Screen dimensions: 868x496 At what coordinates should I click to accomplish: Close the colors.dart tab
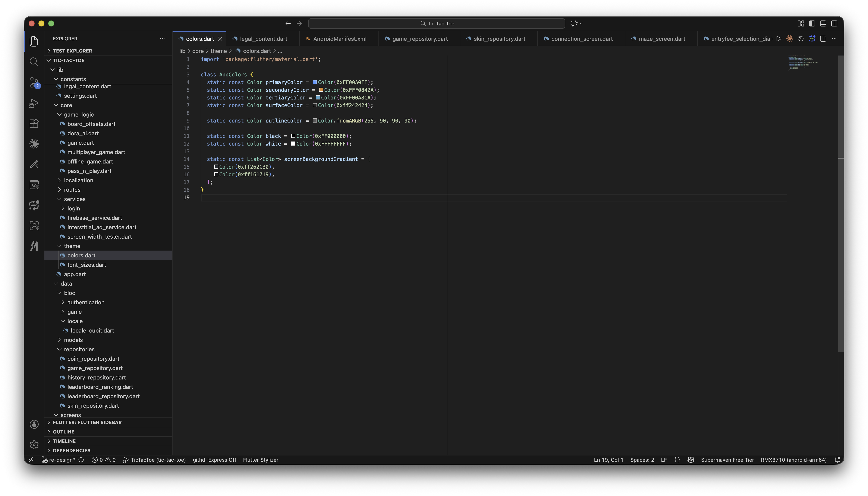pos(220,39)
